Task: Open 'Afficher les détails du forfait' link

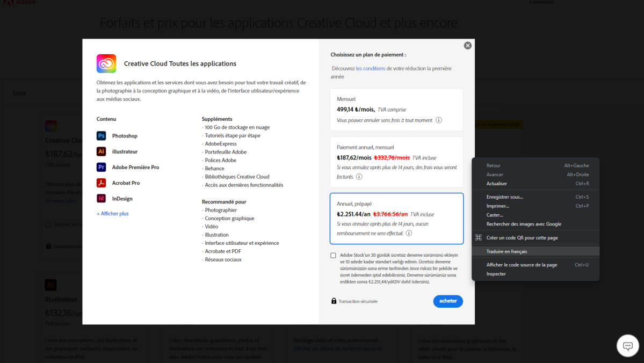Action: 338,349
